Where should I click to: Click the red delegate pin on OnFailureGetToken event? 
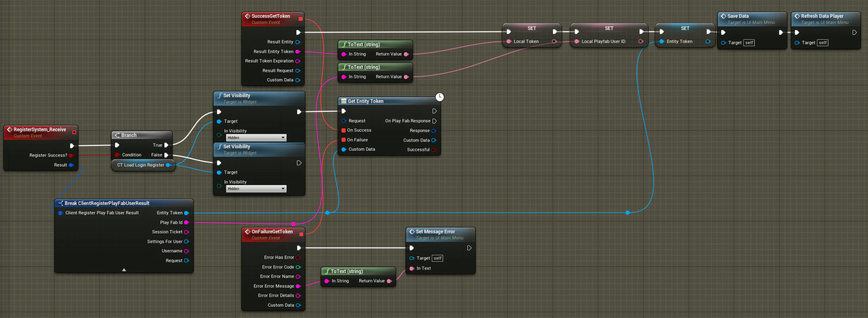click(301, 234)
